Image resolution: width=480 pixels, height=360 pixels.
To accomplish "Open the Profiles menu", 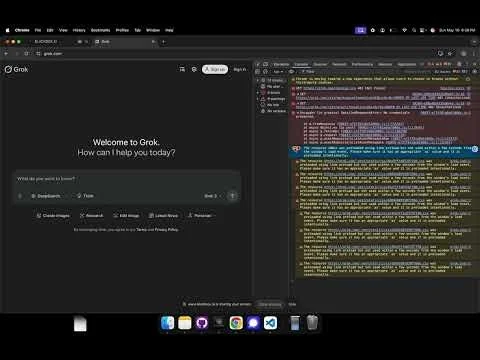I will (122, 30).
